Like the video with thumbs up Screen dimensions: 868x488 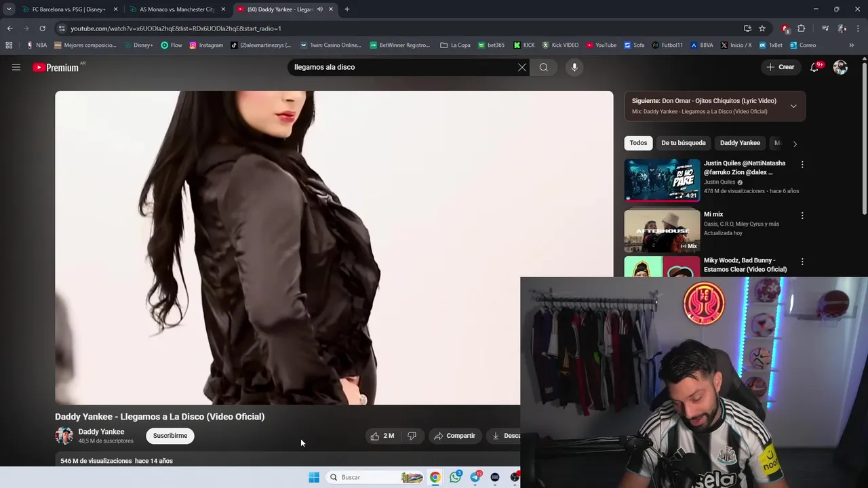382,436
